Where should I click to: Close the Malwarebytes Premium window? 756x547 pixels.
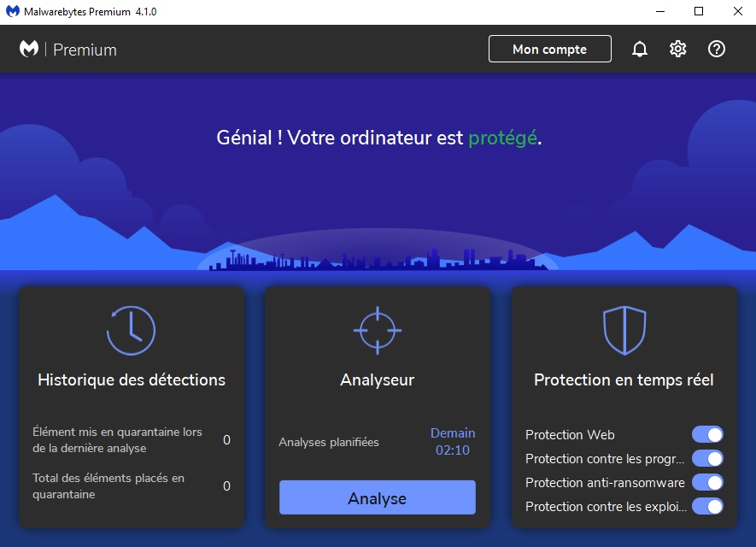(x=738, y=12)
